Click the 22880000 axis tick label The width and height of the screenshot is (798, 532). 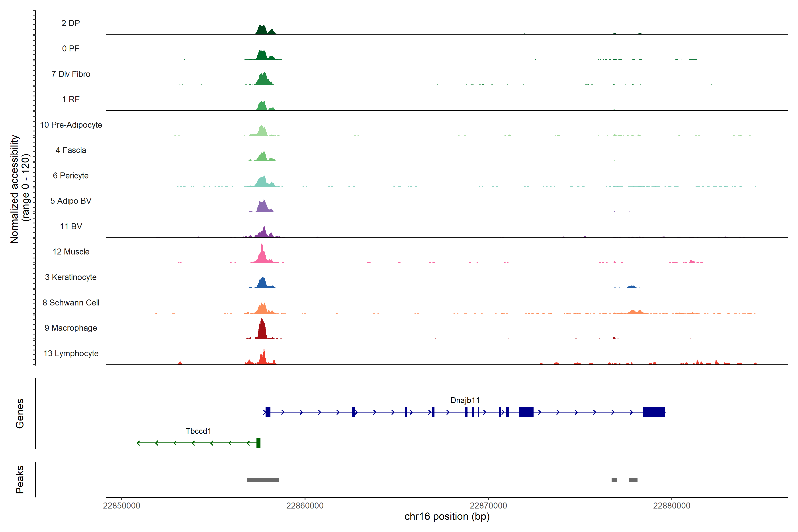[x=671, y=506]
